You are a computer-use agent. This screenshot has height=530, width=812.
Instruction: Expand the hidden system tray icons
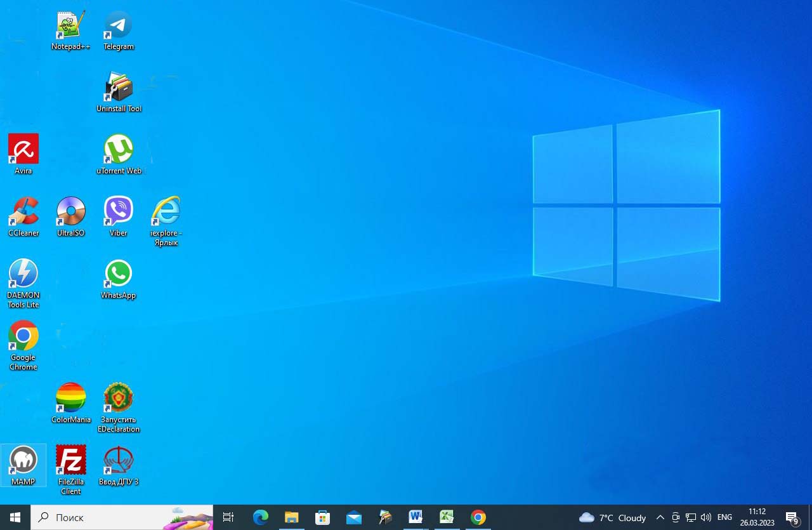click(x=660, y=517)
